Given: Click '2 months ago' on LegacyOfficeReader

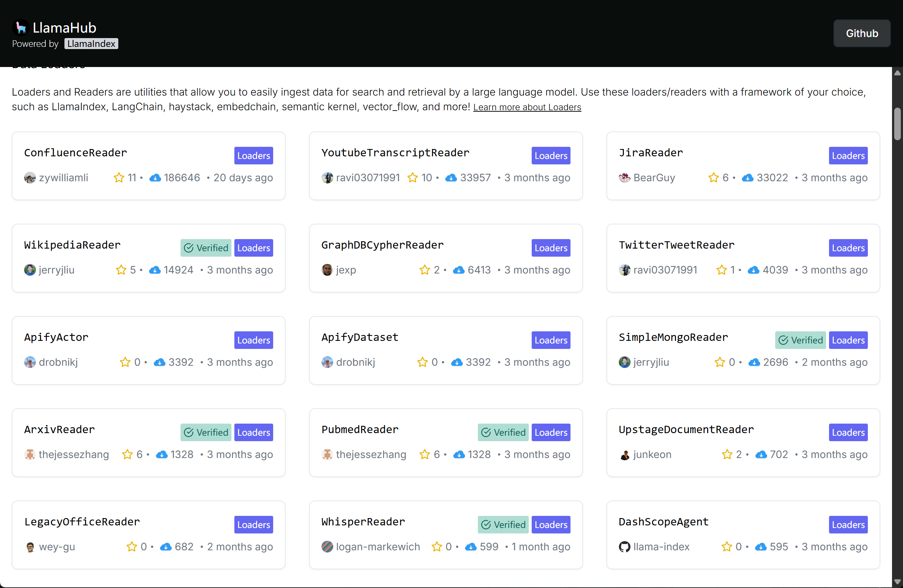Looking at the screenshot, I should point(240,547).
